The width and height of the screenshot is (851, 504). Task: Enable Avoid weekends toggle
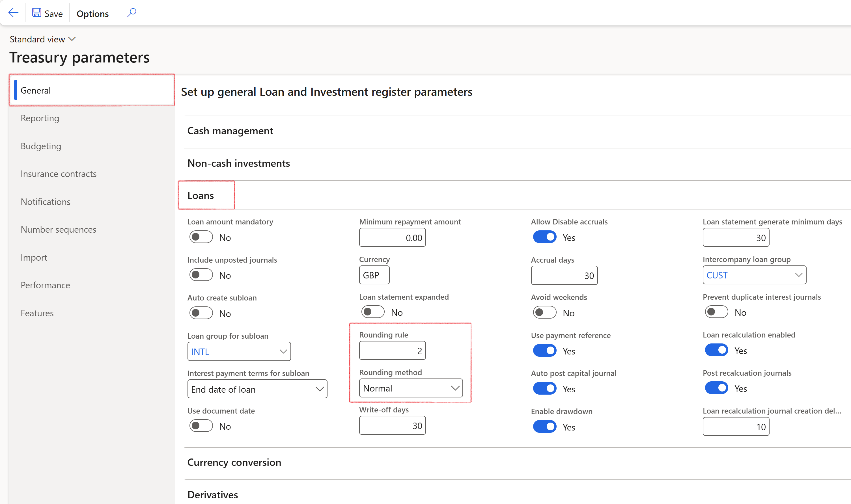tap(545, 312)
